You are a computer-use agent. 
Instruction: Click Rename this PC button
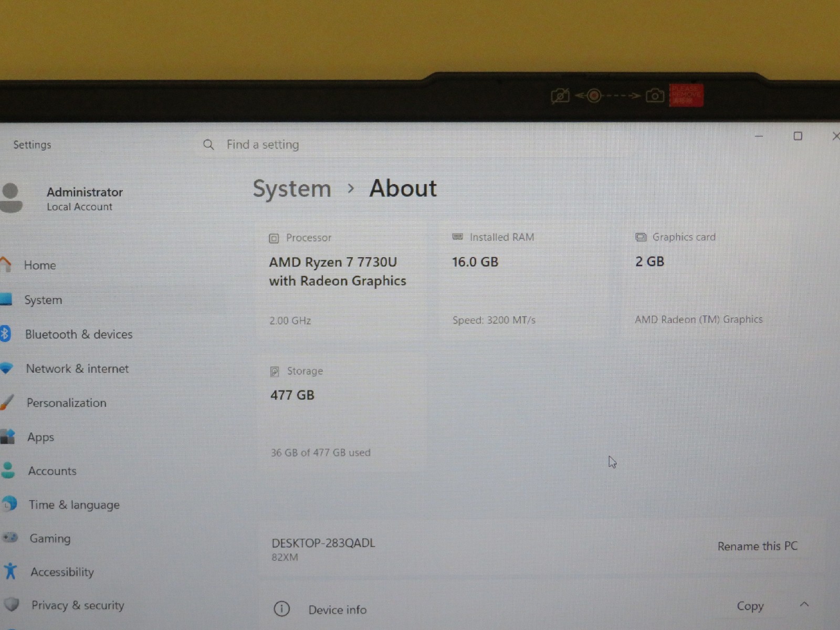(758, 546)
